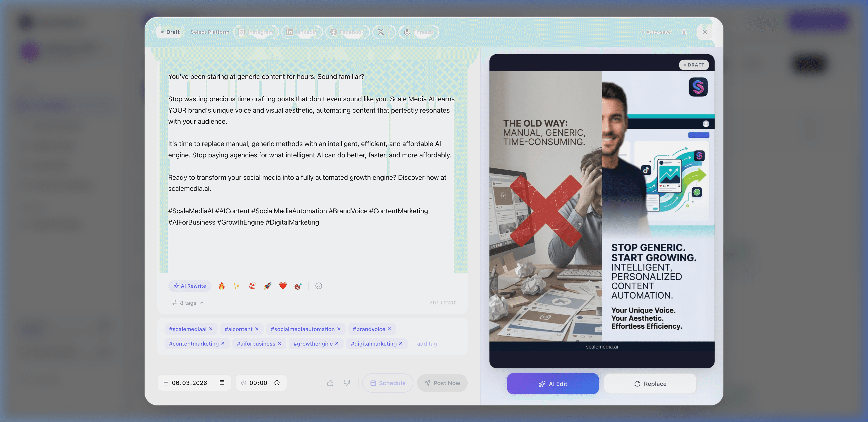Toggle Facebook platform chip

(x=347, y=32)
